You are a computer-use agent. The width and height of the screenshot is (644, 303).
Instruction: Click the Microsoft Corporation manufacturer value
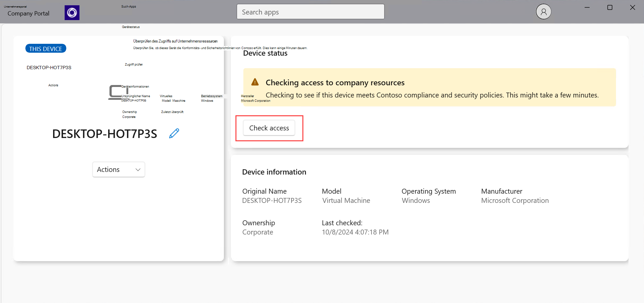coord(515,201)
